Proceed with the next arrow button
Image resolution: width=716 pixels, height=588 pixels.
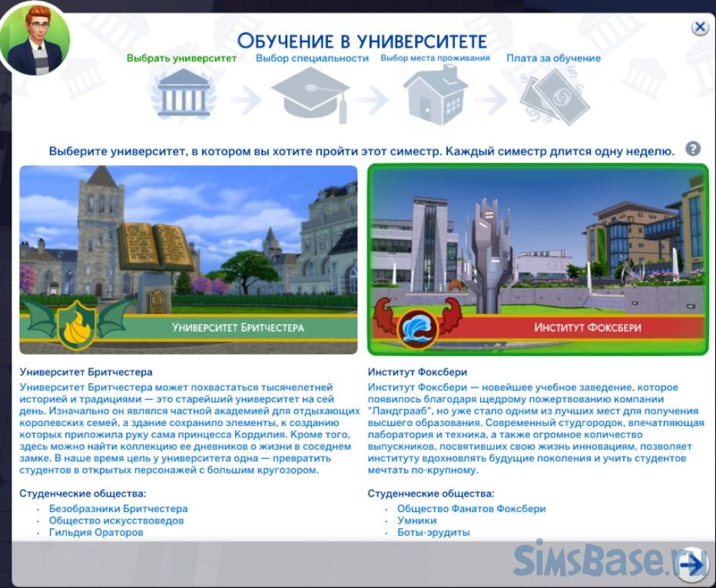(x=692, y=565)
